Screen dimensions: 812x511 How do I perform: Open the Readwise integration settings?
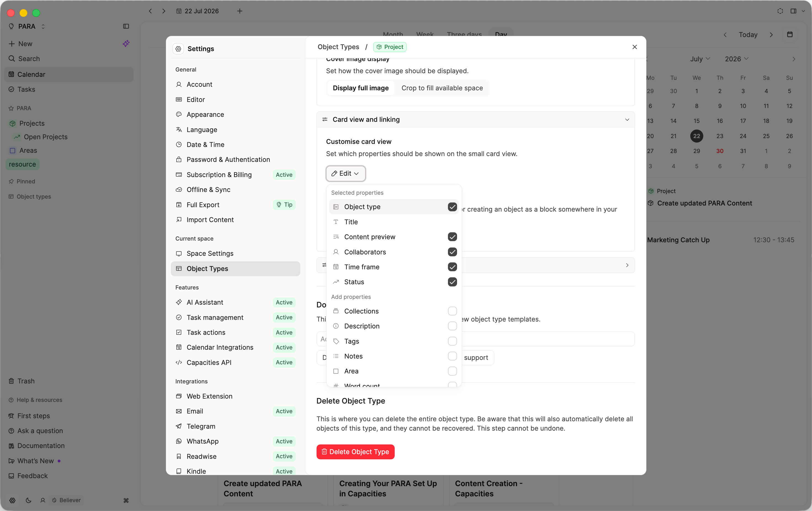pos(235,456)
